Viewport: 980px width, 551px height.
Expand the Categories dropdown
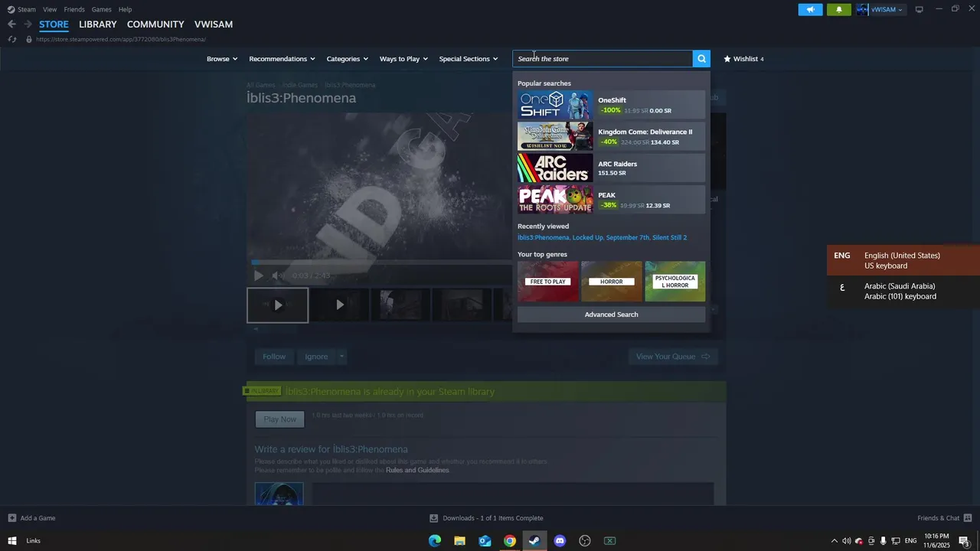(x=348, y=59)
